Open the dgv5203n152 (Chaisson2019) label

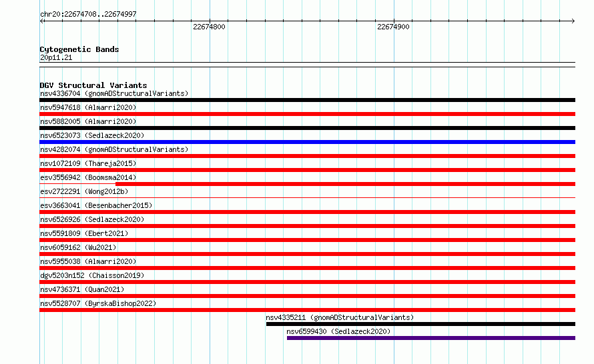click(92, 275)
